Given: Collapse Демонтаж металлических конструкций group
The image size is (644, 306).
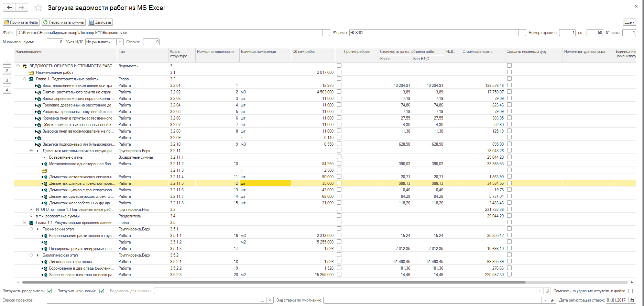Looking at the screenshot, I should [31, 151].
